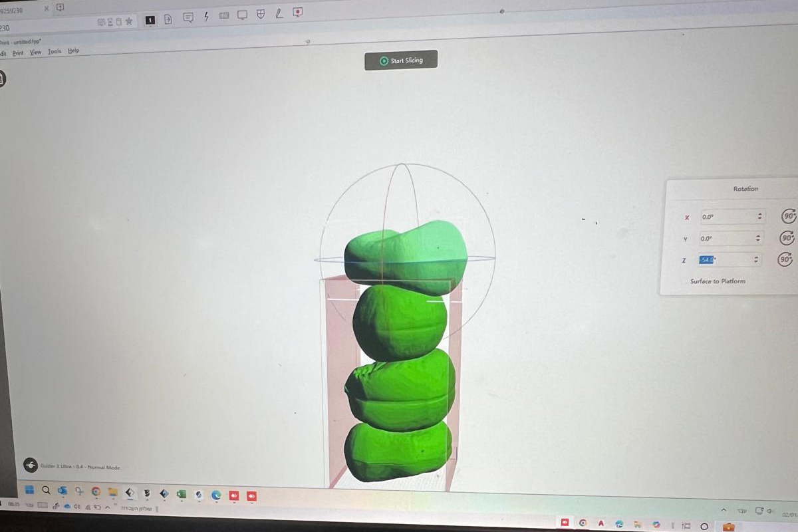The width and height of the screenshot is (798, 532).
Task: Select the Z rotation value field
Action: pyautogui.click(x=728, y=259)
